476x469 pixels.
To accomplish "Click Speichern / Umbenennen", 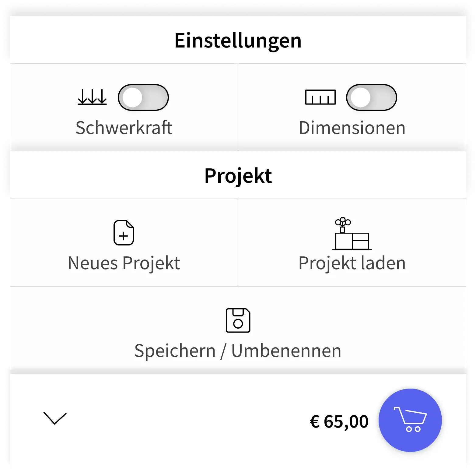I will (238, 350).
